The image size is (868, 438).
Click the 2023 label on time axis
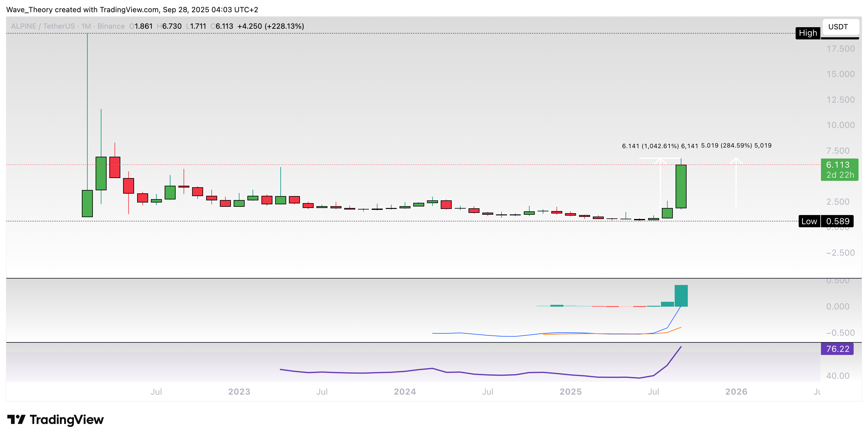pos(239,392)
